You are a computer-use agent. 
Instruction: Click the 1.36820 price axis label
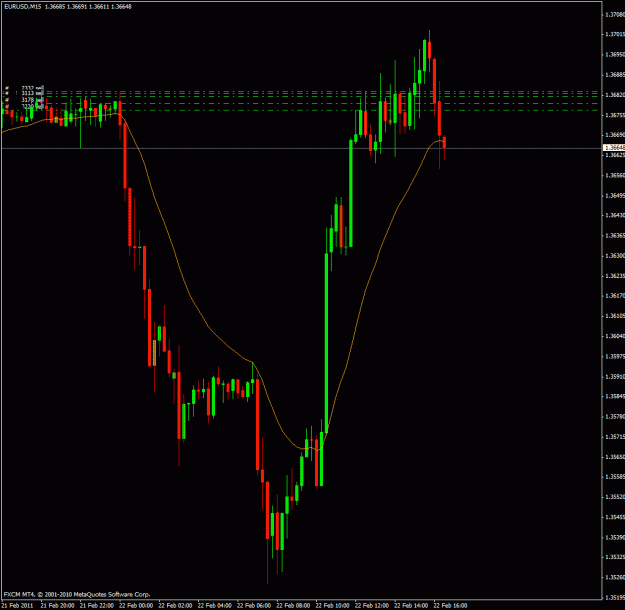615,94
